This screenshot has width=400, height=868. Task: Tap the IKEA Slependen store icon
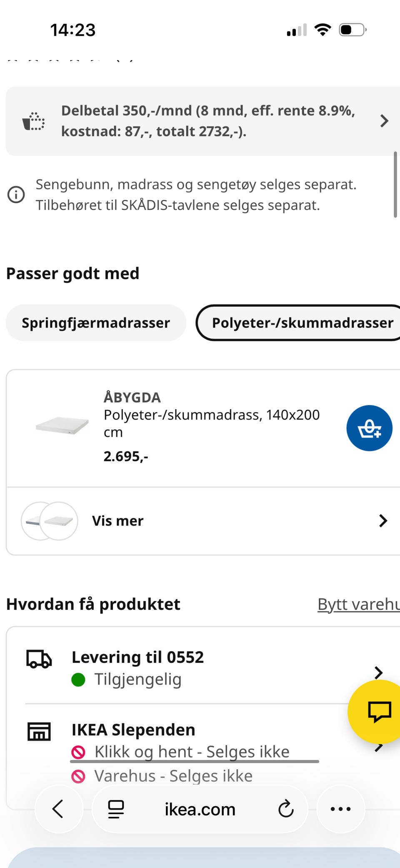click(39, 731)
